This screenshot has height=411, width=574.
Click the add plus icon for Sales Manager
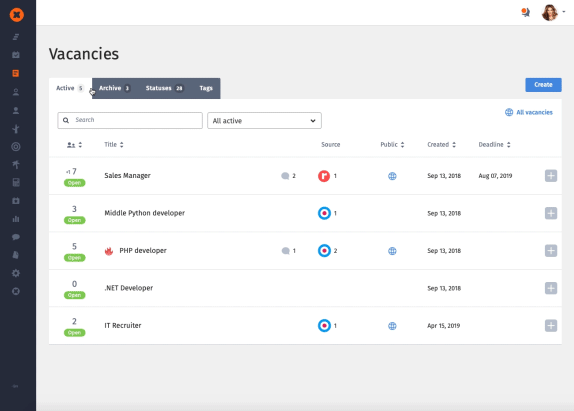pos(551,176)
